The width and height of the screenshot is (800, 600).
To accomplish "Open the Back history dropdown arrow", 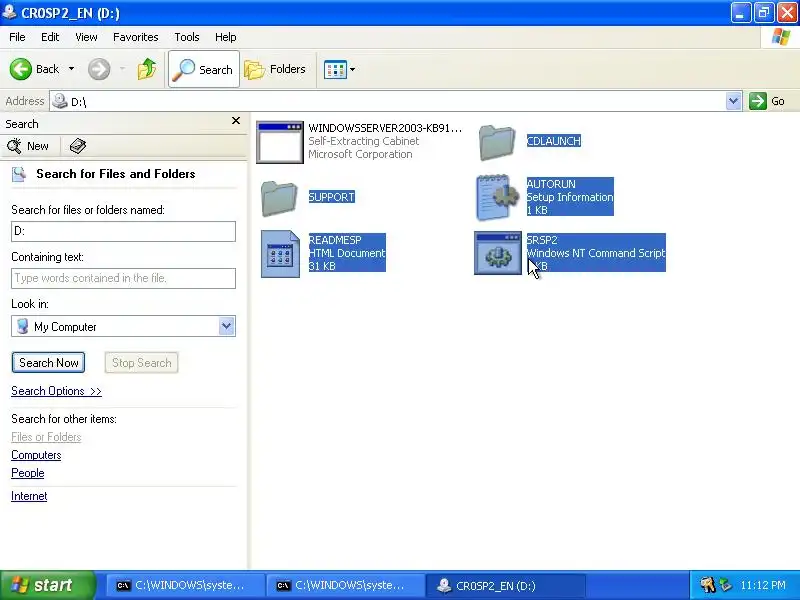I will 71,69.
